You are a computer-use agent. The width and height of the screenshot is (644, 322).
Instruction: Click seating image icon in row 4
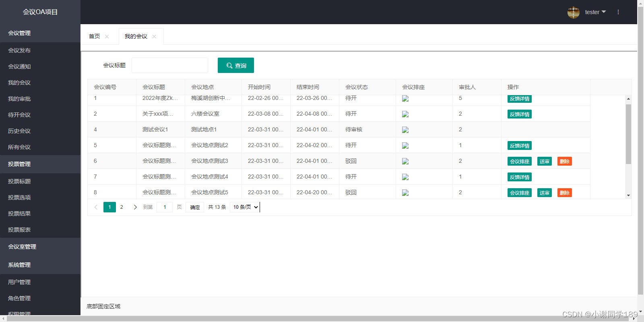(405, 130)
